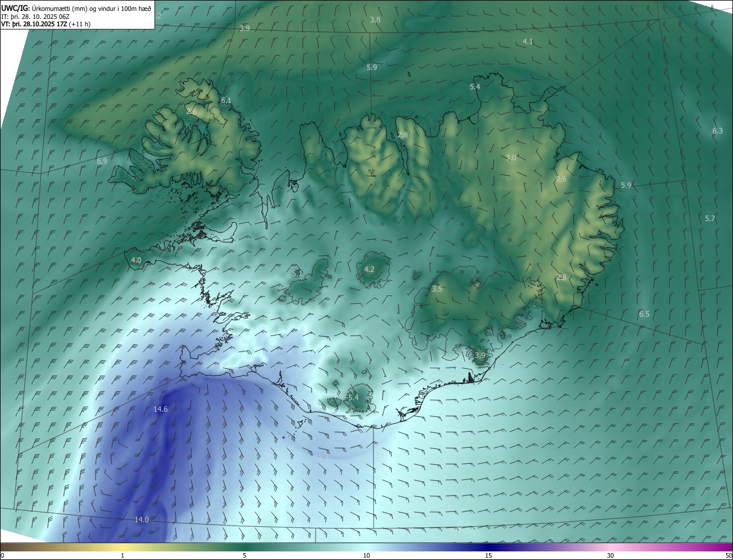Click the title 'Úrkomumætti (mm) og vindur í 100m hæð'

pos(92,8)
